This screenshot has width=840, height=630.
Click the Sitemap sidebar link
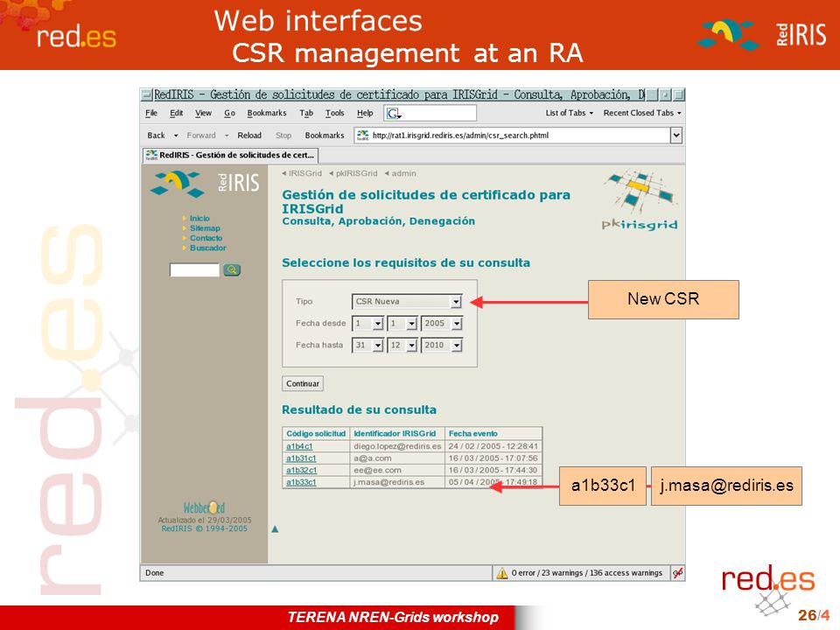[x=205, y=228]
